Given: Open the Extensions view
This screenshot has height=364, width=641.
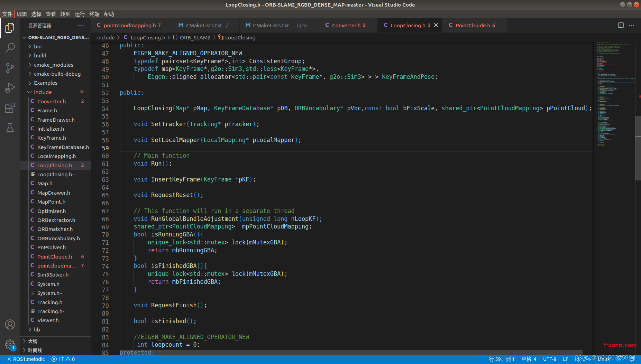Looking at the screenshot, I should pyautogui.click(x=10, y=108).
